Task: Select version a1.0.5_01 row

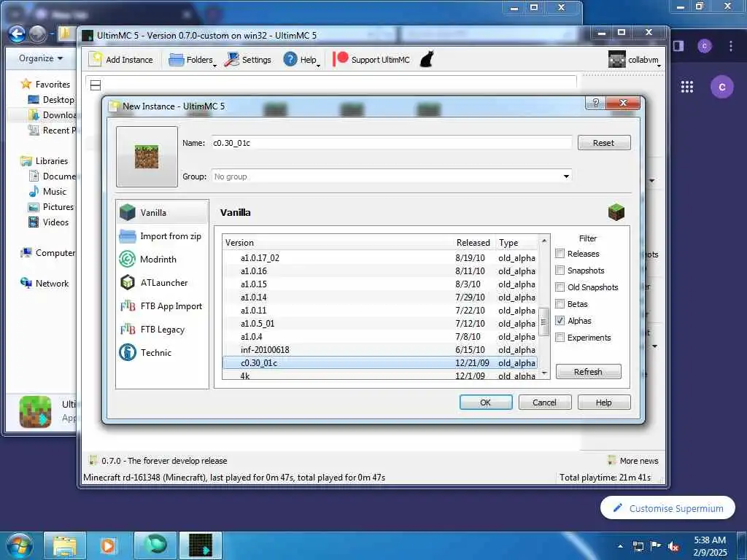Action: pos(380,323)
